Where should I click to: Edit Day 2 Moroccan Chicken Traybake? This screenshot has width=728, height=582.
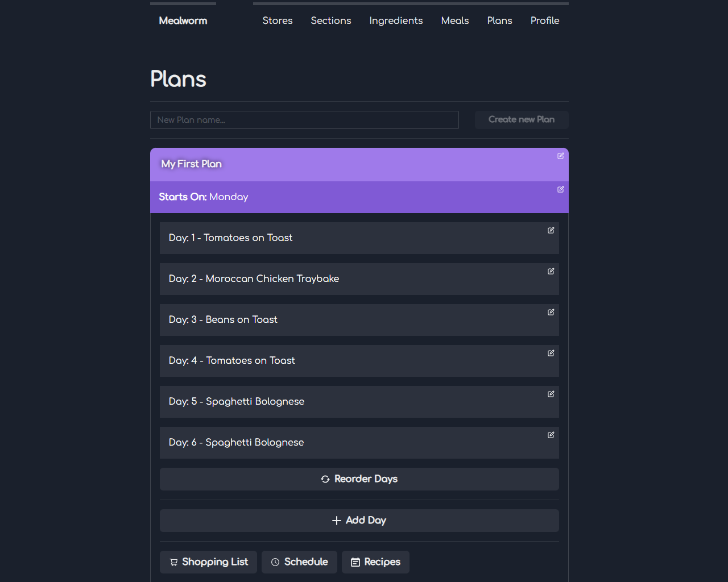coord(551,271)
